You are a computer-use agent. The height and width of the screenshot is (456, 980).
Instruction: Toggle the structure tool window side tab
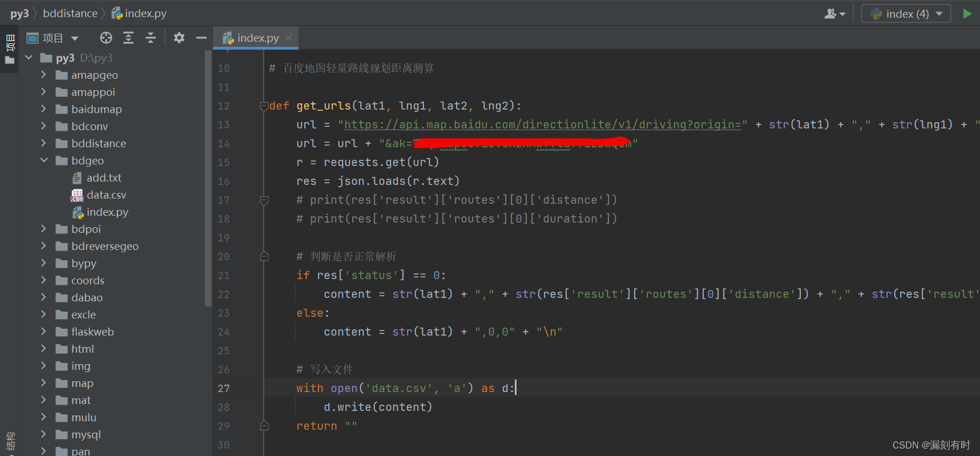point(10,442)
